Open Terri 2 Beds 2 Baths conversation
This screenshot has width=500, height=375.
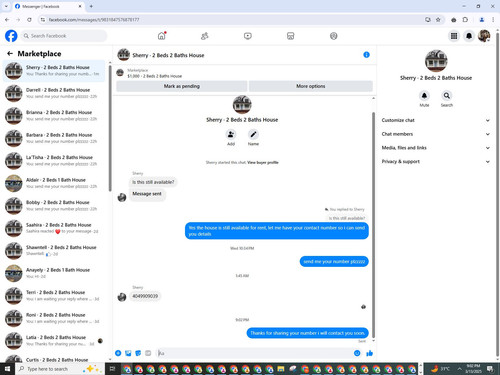pos(54,296)
